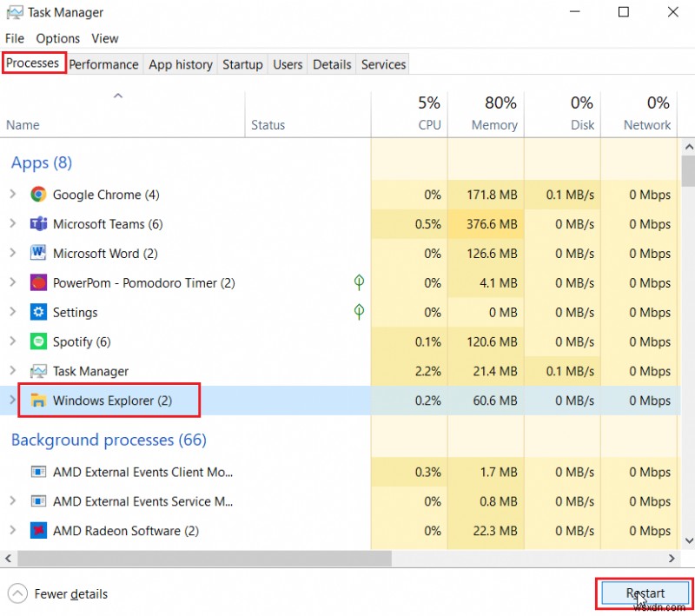Click the Restart button
This screenshot has width=695, height=616.
point(643,593)
